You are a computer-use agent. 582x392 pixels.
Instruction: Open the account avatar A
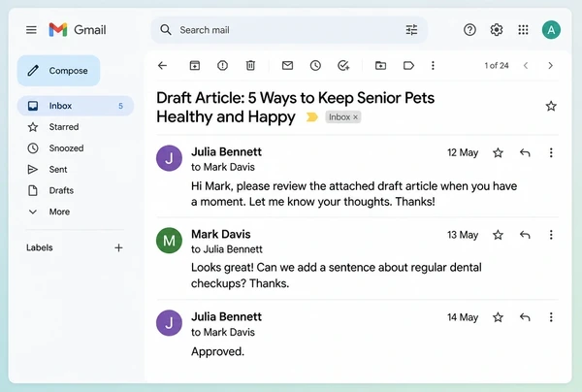click(x=551, y=30)
